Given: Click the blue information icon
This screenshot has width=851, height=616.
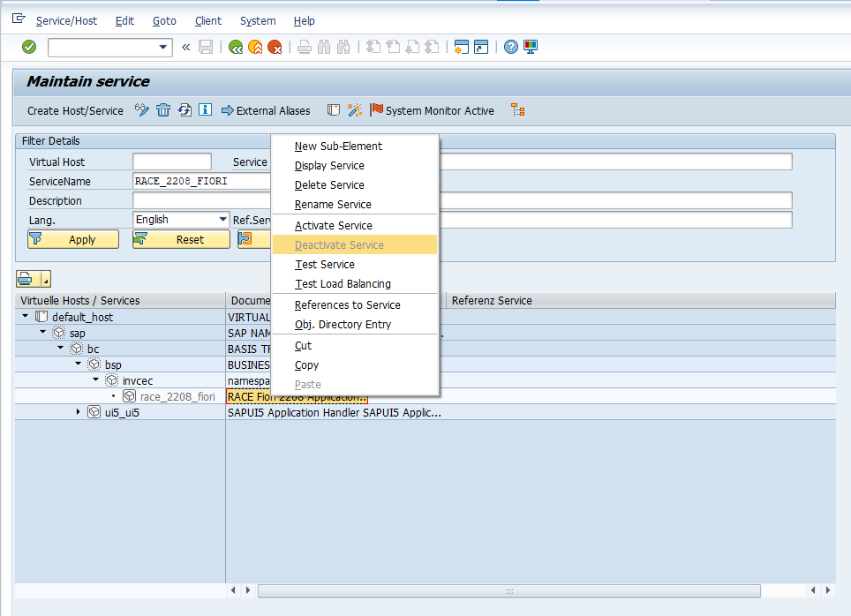Looking at the screenshot, I should coord(205,110).
